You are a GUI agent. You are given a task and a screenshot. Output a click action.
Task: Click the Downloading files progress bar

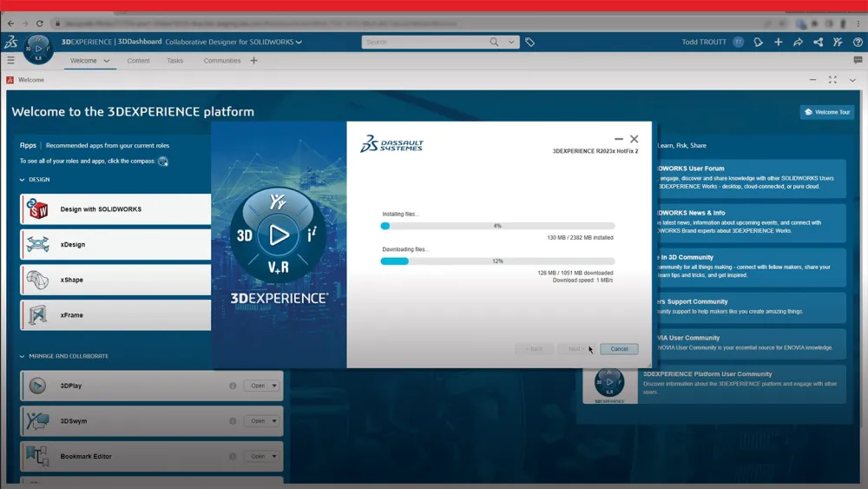coord(497,261)
